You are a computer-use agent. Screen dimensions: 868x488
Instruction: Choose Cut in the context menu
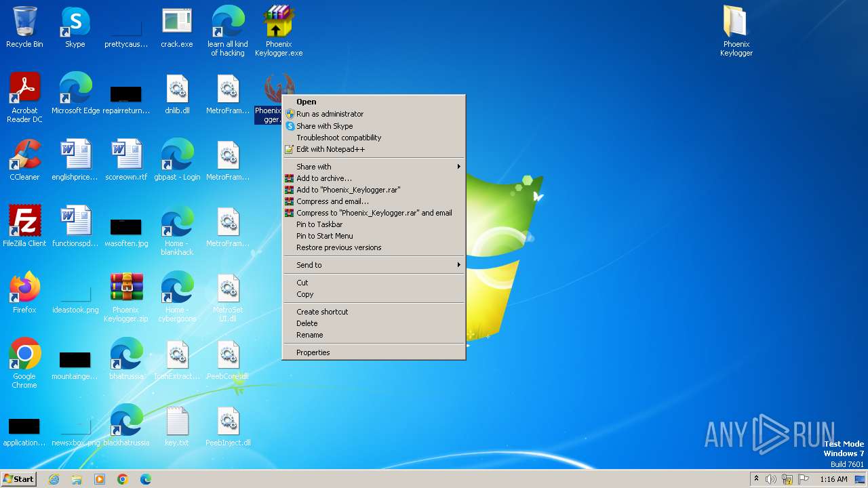click(x=374, y=283)
